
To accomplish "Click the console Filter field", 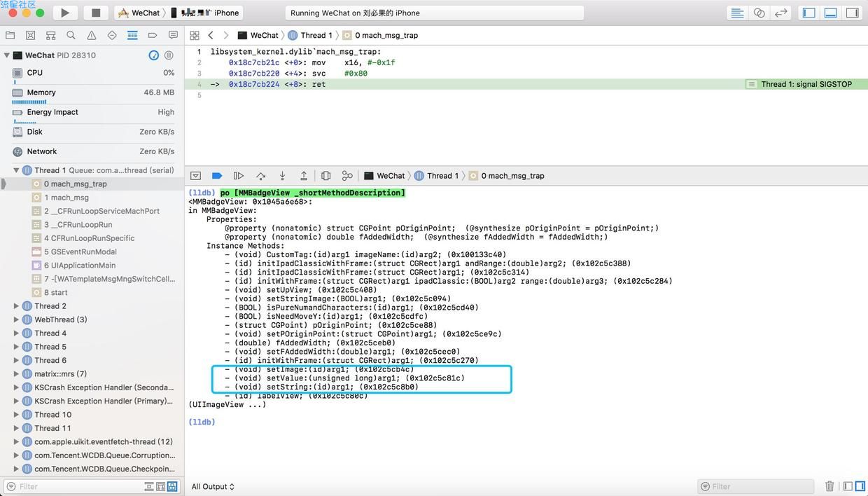I will [755, 486].
